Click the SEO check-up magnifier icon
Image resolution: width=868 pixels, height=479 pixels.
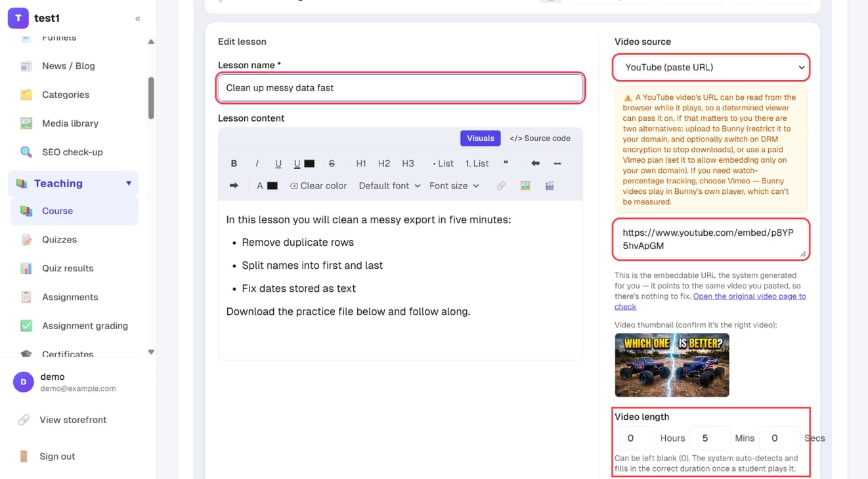(26, 152)
